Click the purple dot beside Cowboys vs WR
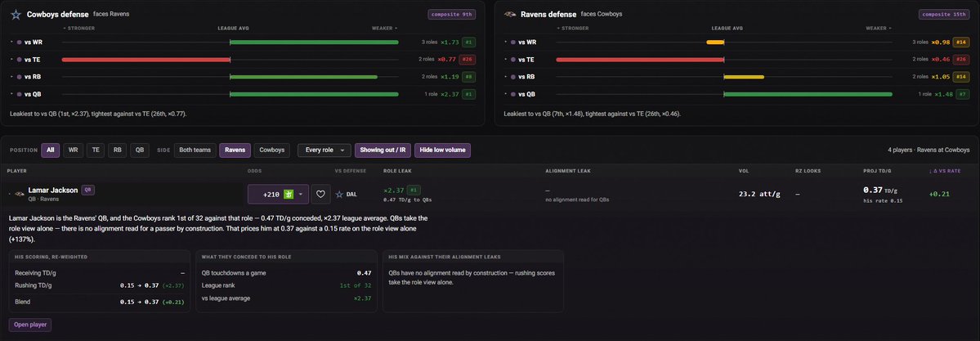Image resolution: width=980 pixels, height=341 pixels. [x=20, y=42]
